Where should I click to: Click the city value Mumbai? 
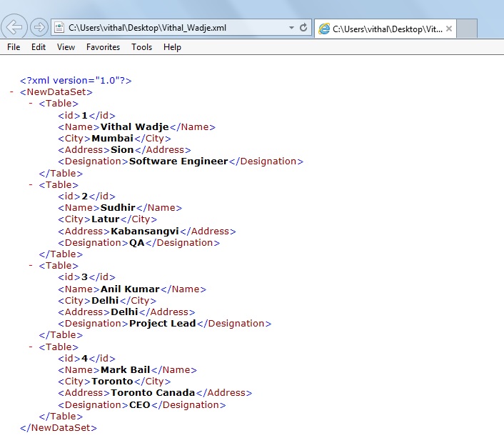[112, 139]
